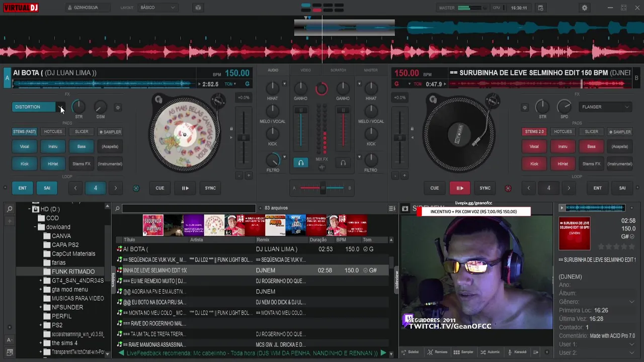
Task: Switch mixer to VIDEO tab
Action: [x=306, y=70]
